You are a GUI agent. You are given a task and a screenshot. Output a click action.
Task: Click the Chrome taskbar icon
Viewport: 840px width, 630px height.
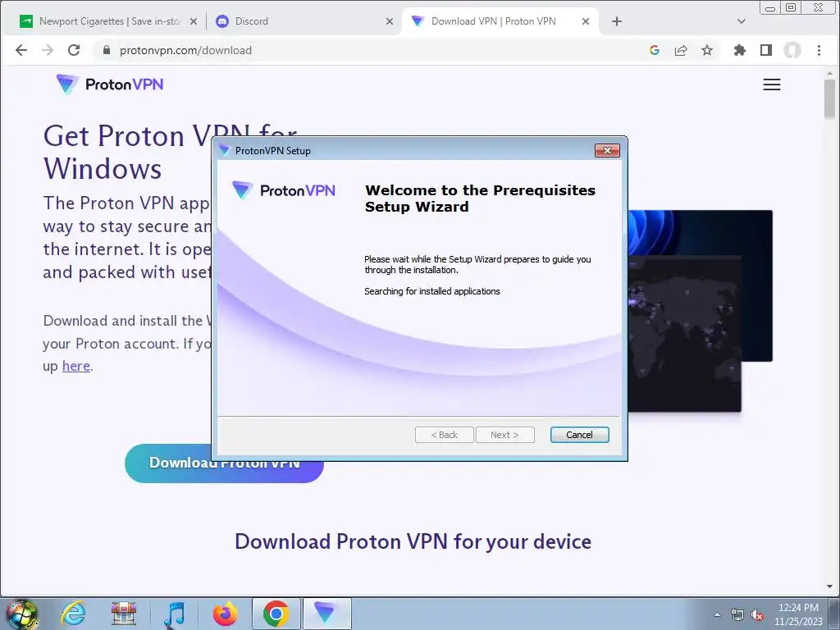coord(276,614)
